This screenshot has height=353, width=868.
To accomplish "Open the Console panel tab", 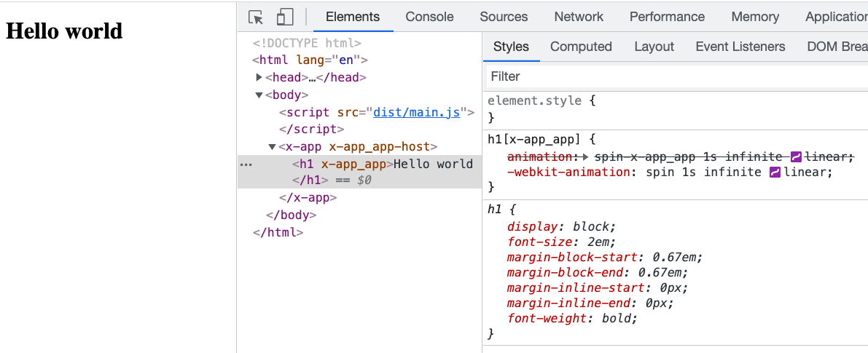I will pyautogui.click(x=429, y=17).
